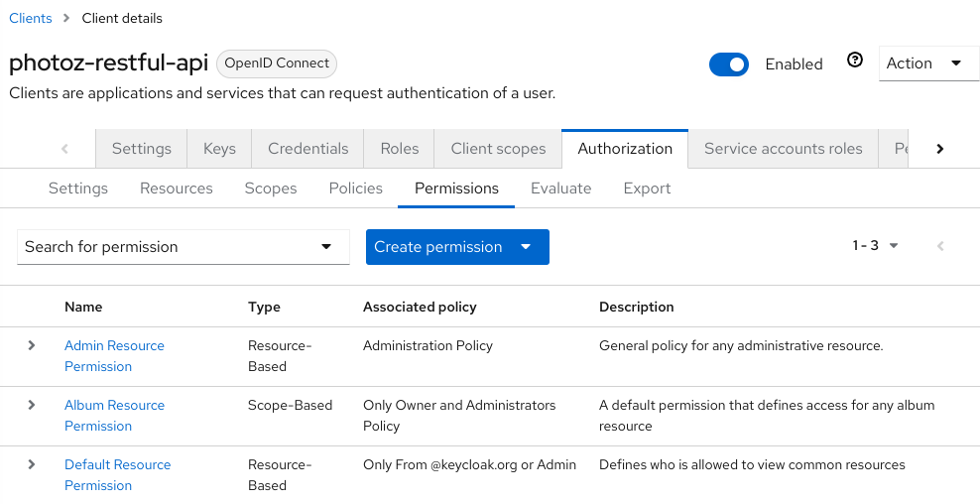
Task: Expand the Admin Resource Permission row
Action: point(32,345)
